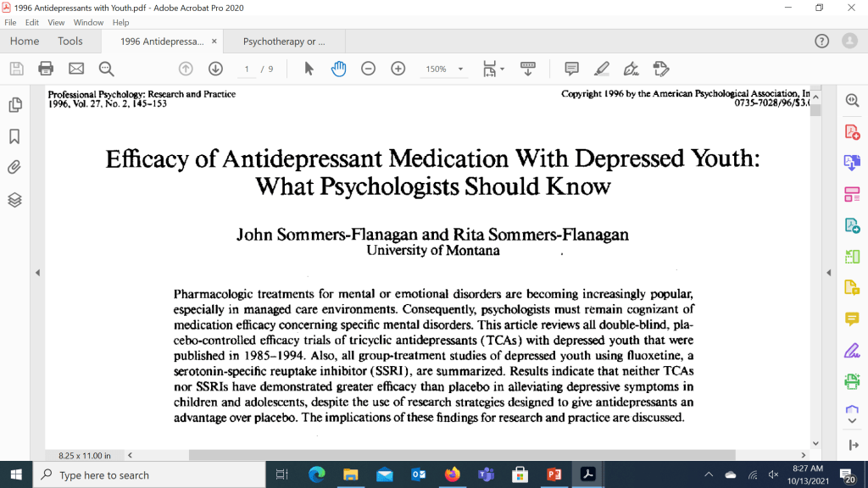Select the Hand pan tool
Image resolution: width=868 pixels, height=488 pixels.
tap(338, 69)
